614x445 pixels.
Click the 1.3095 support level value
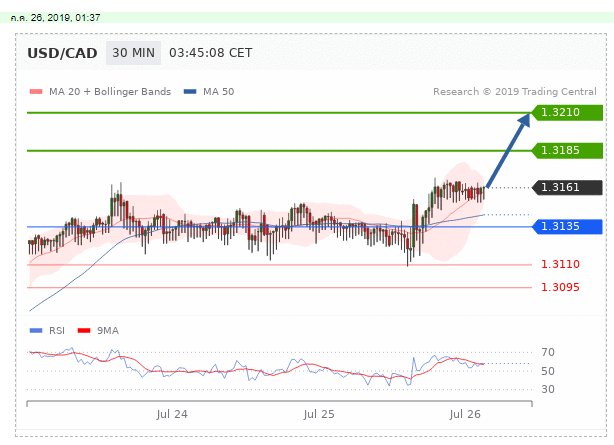tap(560, 288)
